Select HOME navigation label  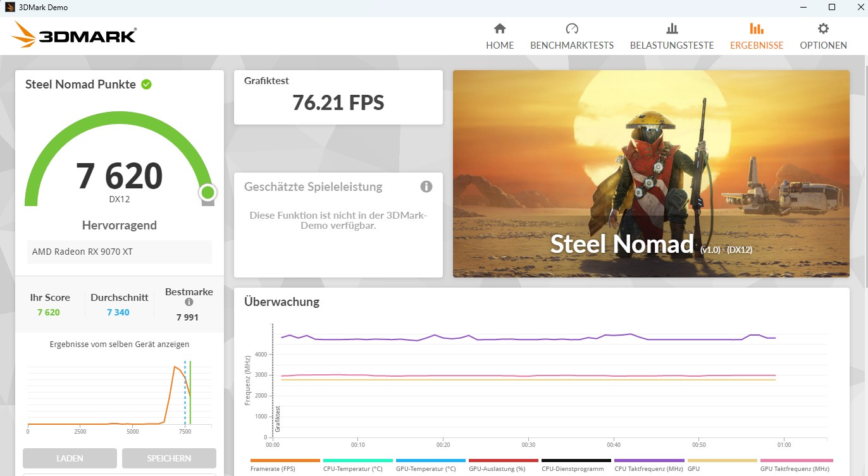(x=500, y=46)
